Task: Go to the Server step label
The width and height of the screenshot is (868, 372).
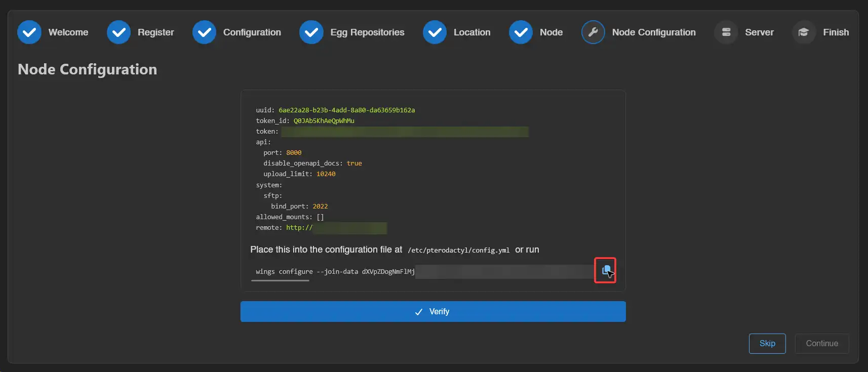Action: [759, 32]
